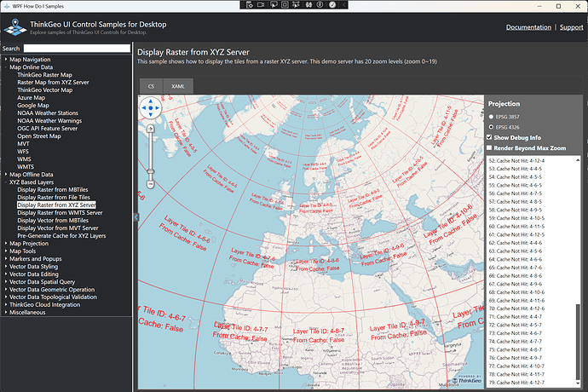Pan the map left with the arrow
This screenshot has width=588, height=392.
click(144, 107)
